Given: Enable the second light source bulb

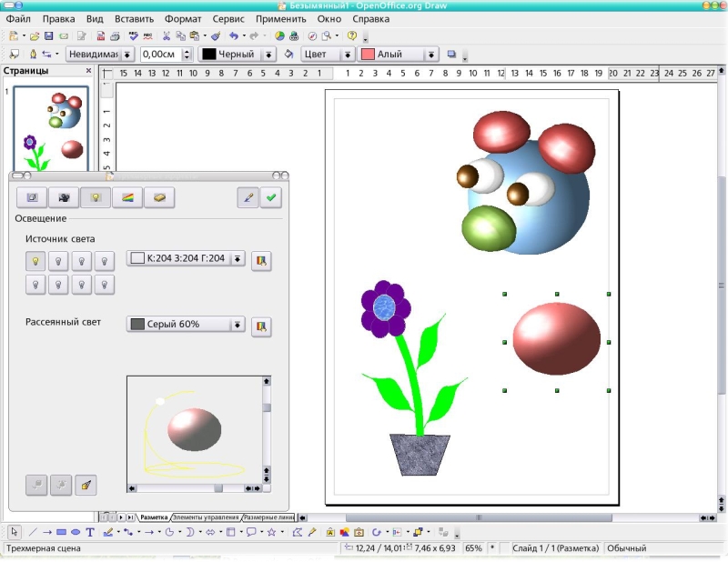Looking at the screenshot, I should (x=59, y=261).
